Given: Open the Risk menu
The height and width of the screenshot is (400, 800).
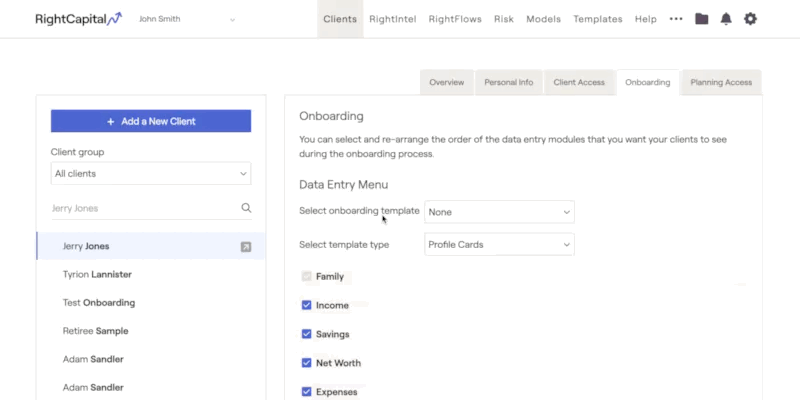Looking at the screenshot, I should tap(504, 19).
